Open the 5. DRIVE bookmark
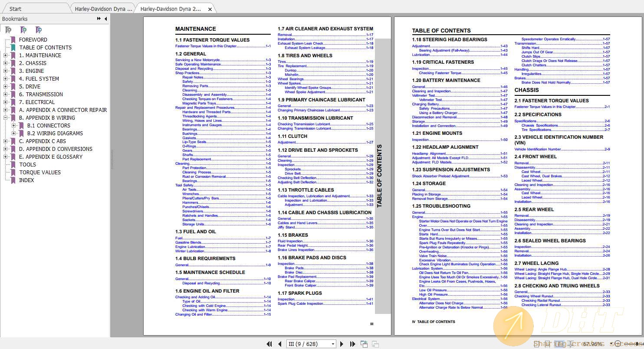Viewport: 644px width, 349px height. (x=30, y=87)
